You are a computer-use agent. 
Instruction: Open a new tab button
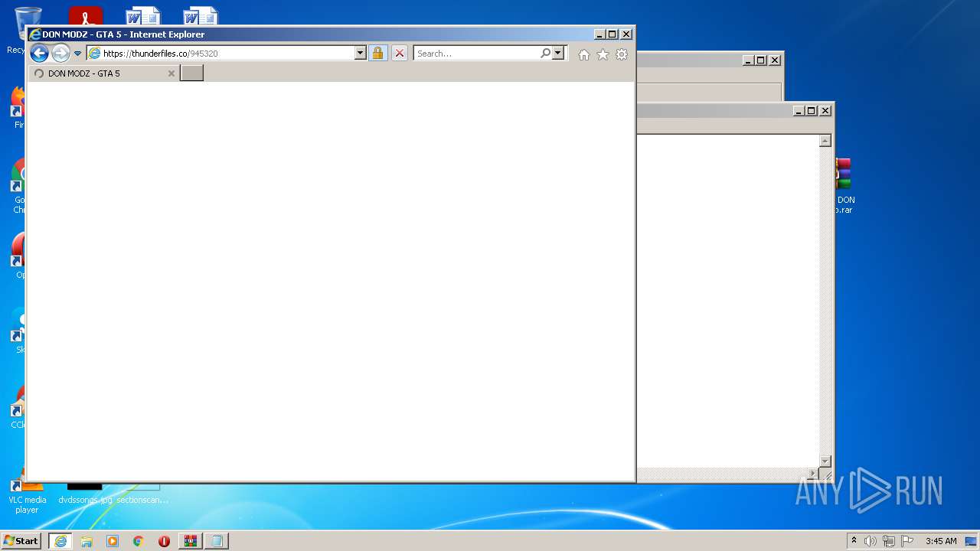pos(191,73)
